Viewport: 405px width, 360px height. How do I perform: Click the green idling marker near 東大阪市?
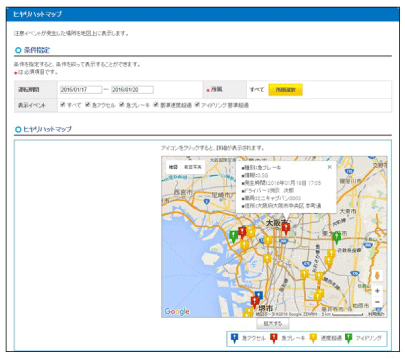[337, 237]
